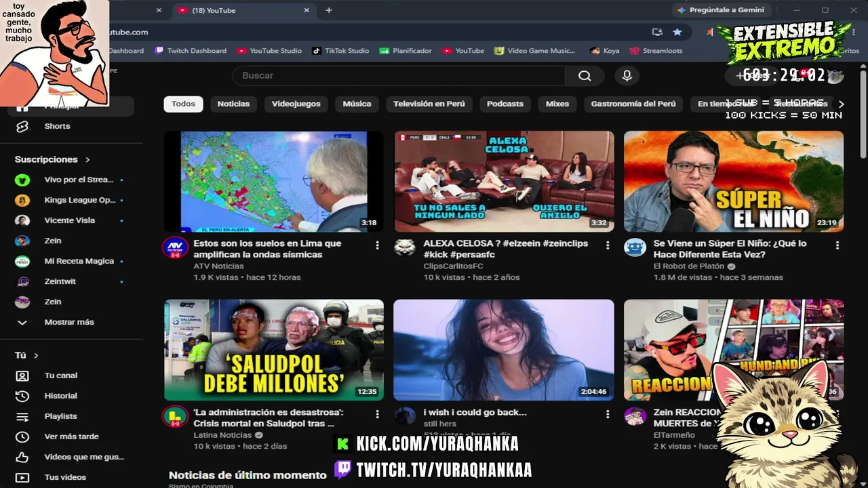Viewport: 868px width, 488px height.
Task: Open the Twitch Dashboard bookmark
Action: pos(191,51)
